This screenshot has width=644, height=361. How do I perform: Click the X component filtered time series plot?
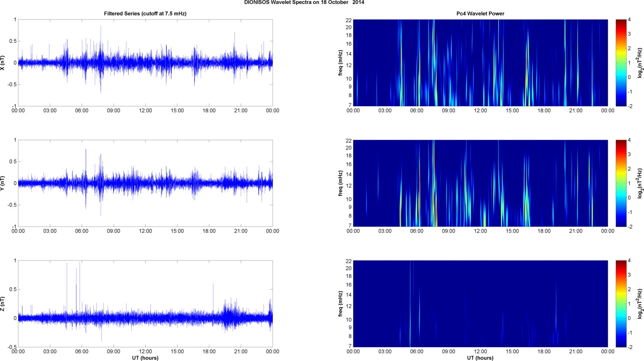(x=145, y=63)
